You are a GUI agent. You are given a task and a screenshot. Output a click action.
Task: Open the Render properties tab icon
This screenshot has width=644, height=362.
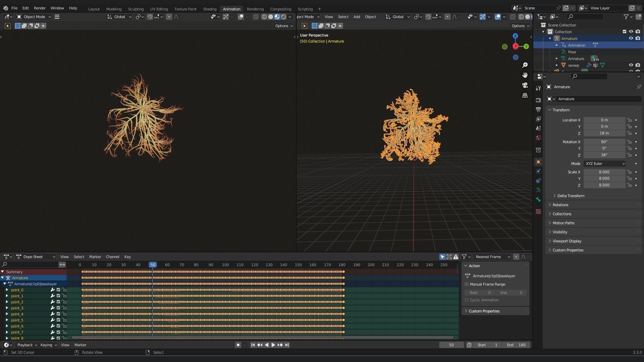click(x=538, y=100)
